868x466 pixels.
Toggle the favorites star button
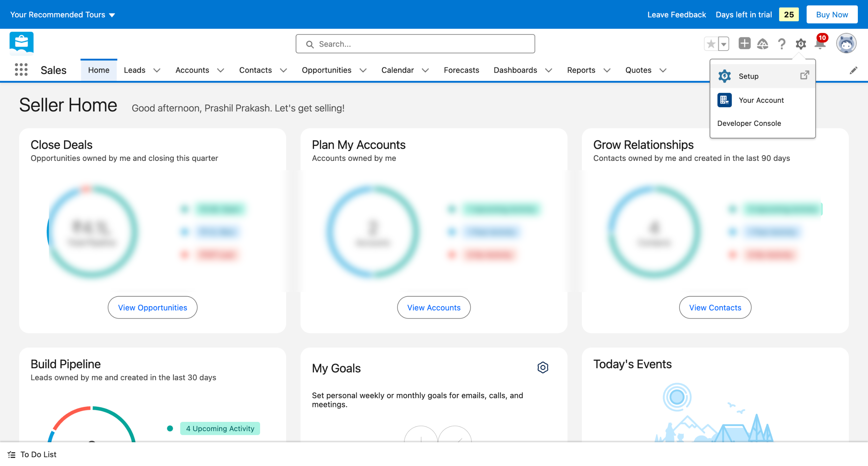(711, 44)
